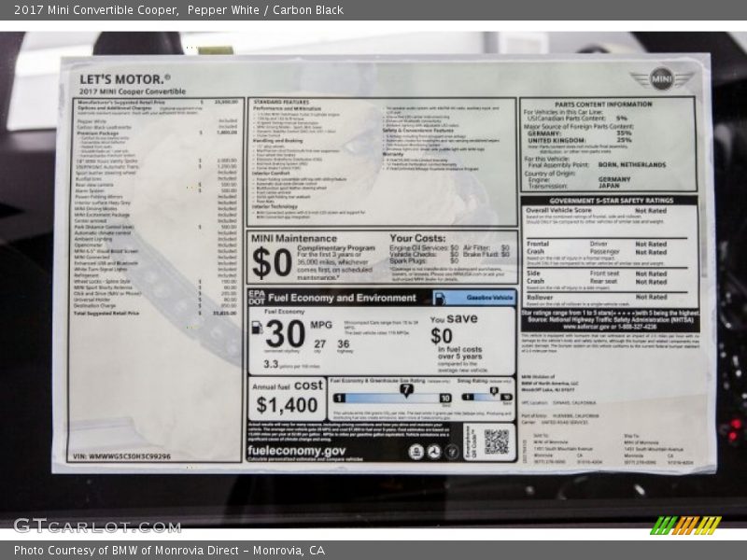
Task: Click the VIN: WMWWG5C30H3C99296 line
Action: (x=121, y=456)
